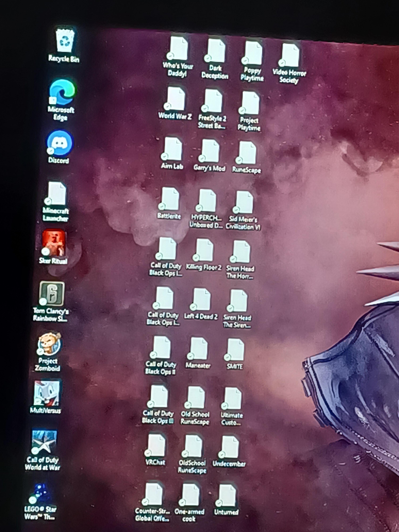The image size is (399, 532).
Task: Click the Battlerite shortcut
Action: pyautogui.click(x=170, y=203)
